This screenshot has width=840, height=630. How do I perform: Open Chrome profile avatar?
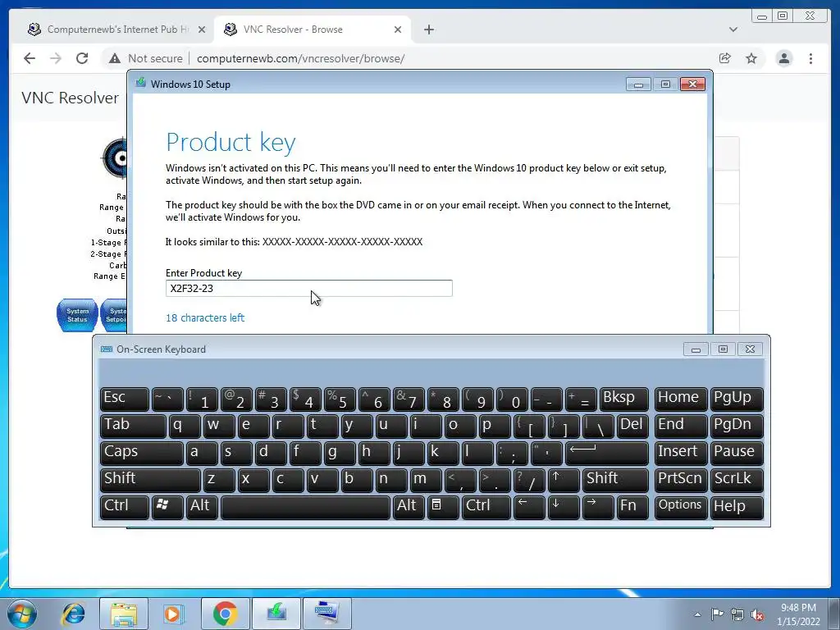783,58
